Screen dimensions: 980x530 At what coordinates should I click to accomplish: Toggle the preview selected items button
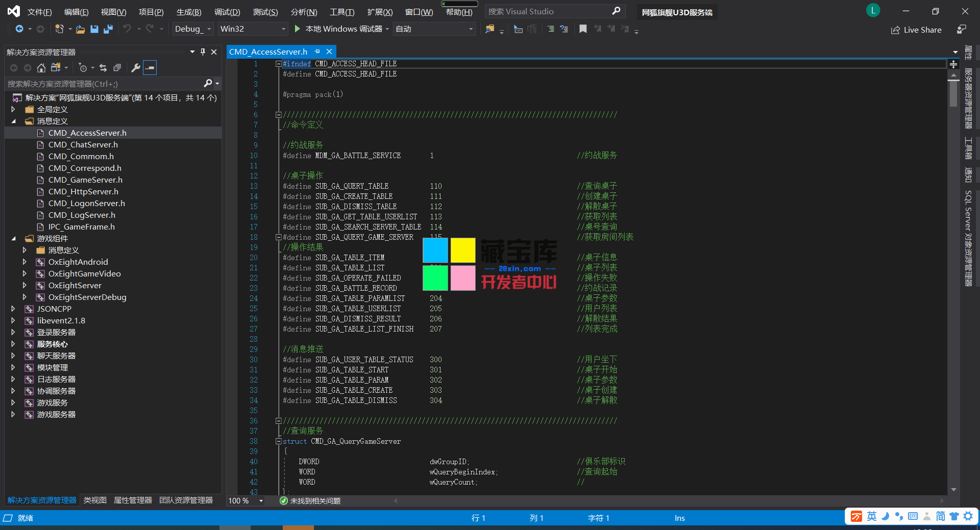150,67
